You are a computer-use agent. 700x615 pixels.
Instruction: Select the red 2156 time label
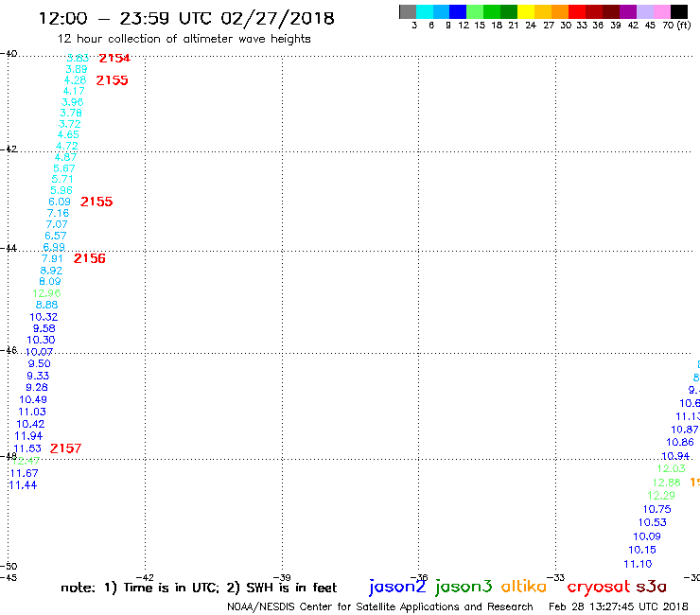tap(90, 258)
